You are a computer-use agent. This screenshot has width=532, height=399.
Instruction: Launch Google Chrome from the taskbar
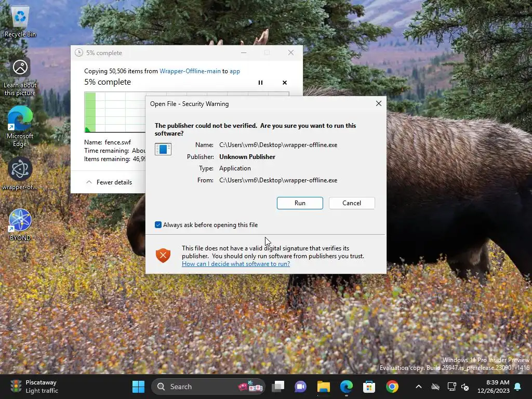tap(392, 387)
